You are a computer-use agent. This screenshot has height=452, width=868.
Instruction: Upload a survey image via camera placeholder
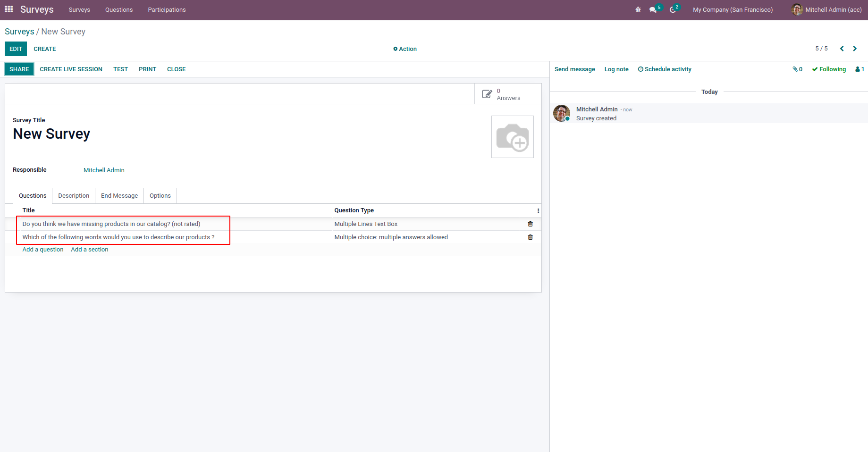point(513,137)
